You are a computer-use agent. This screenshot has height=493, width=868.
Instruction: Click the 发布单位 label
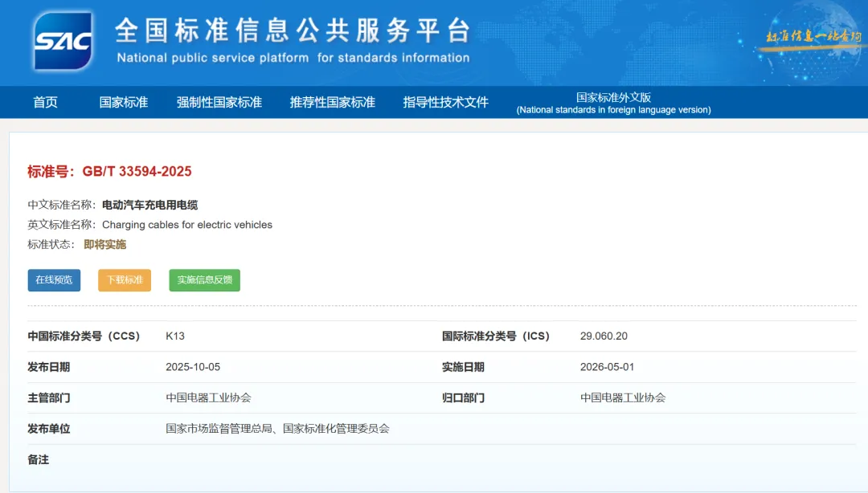[49, 429]
